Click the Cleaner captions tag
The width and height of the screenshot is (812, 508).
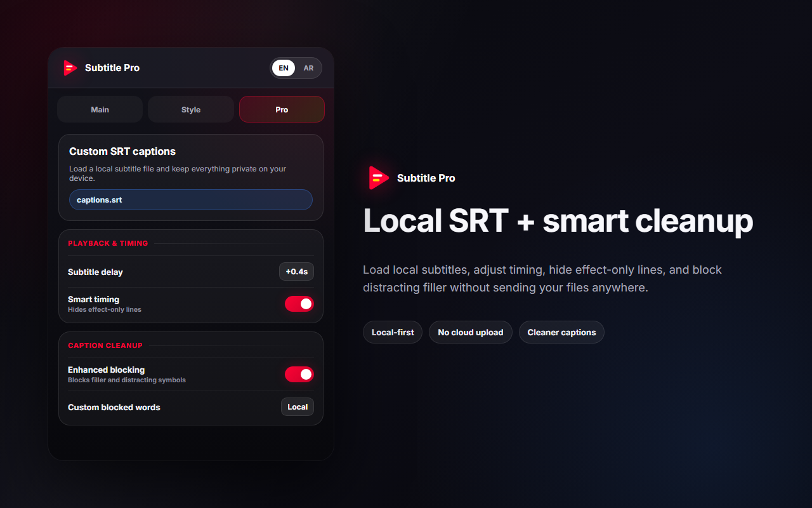tap(561, 332)
